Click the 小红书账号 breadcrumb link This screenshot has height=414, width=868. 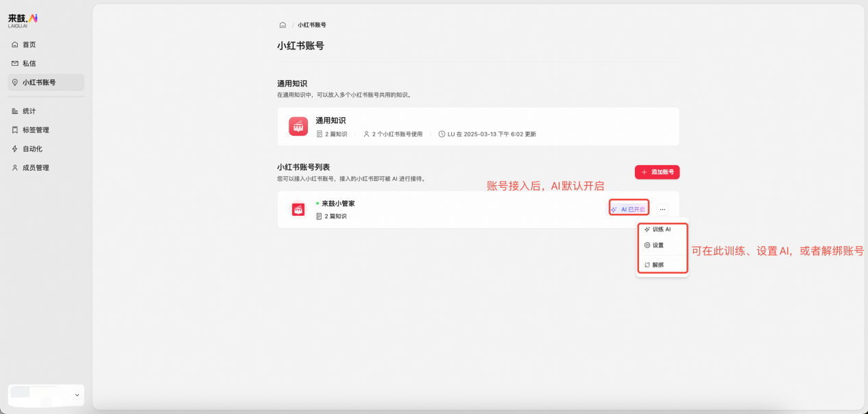(x=311, y=24)
